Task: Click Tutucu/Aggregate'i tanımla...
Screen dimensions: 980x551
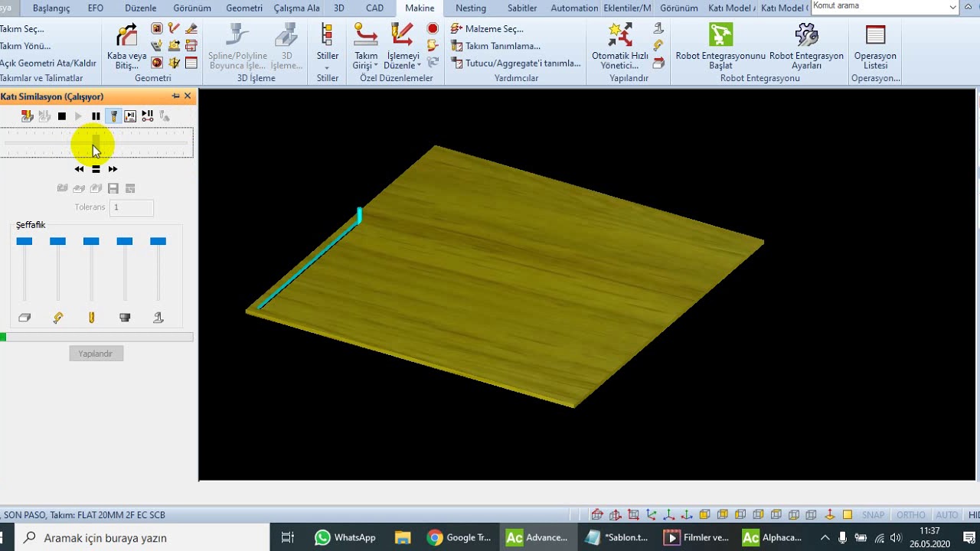Action: click(516, 63)
